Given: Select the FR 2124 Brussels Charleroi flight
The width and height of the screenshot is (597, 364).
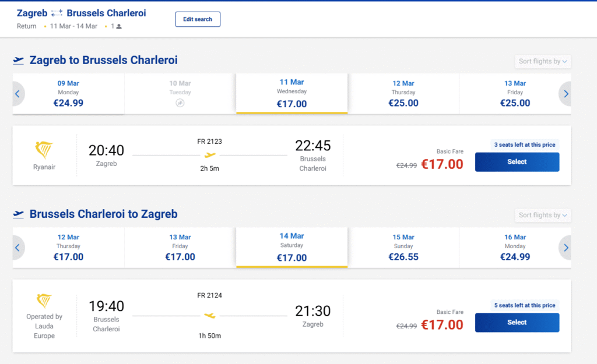Looking at the screenshot, I should click(517, 322).
